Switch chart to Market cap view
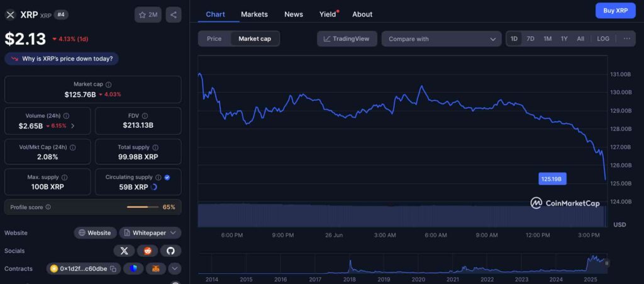The width and height of the screenshot is (644, 284). 255,38
